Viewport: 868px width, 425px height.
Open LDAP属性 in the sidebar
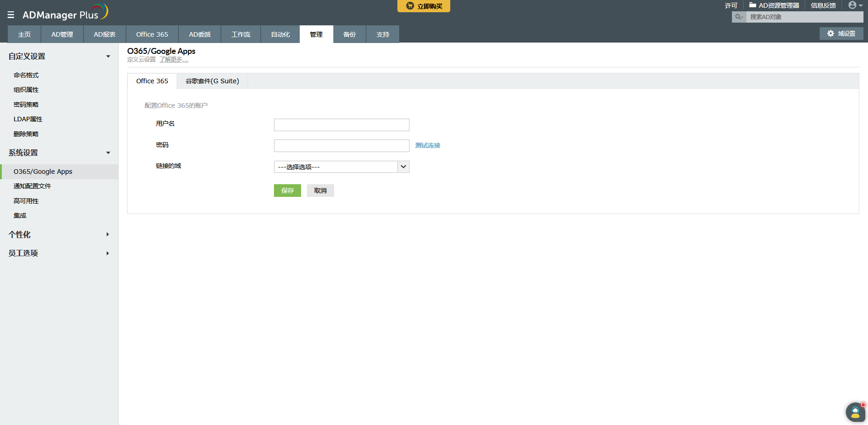click(x=28, y=119)
